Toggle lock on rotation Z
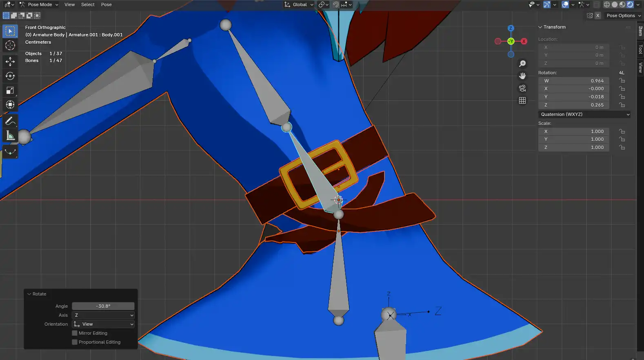This screenshot has height=360, width=644. 622,105
